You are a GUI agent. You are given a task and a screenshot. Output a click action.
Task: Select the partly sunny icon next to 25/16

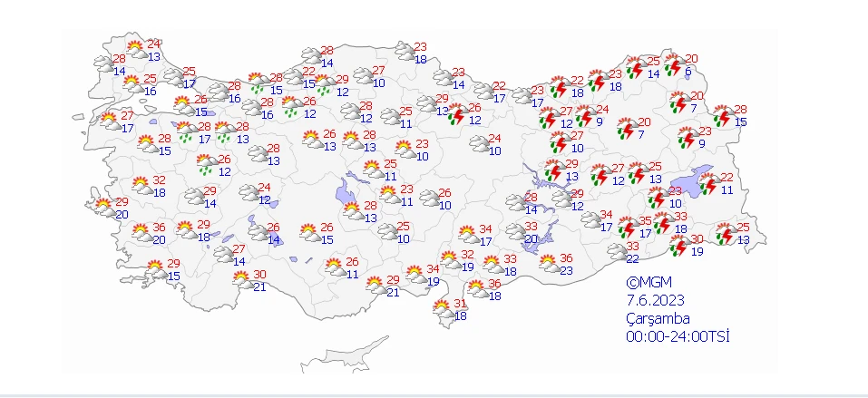132,84
